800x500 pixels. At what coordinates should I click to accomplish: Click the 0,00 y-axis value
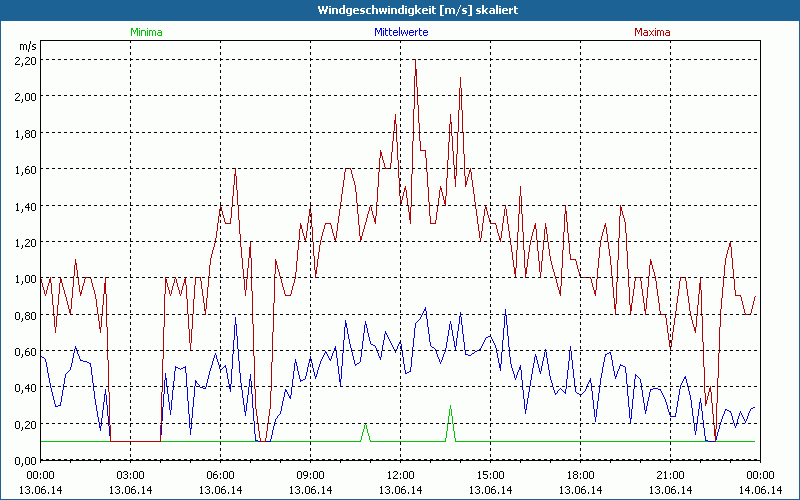(x=25, y=460)
